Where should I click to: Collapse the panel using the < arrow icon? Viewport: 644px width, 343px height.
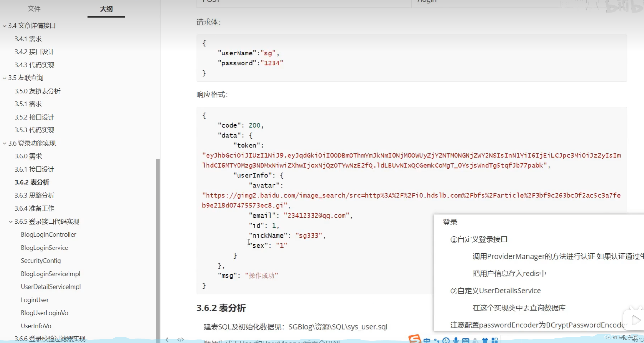coord(167,340)
